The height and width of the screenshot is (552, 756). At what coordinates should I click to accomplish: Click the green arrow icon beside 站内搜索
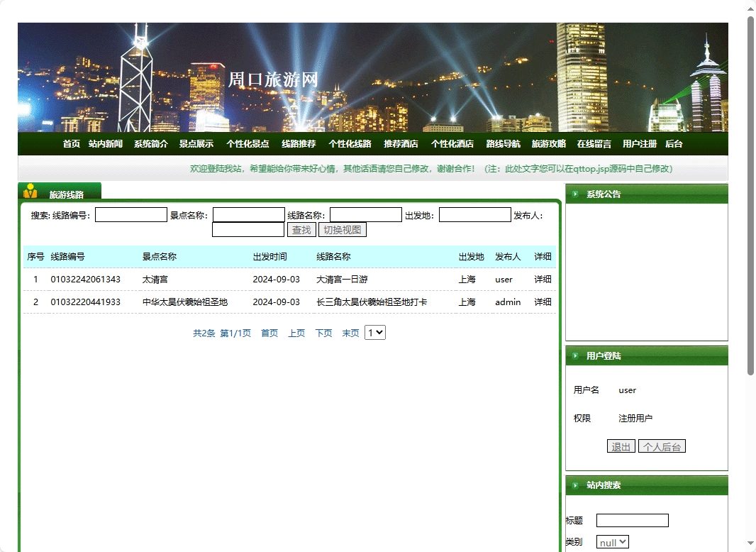pos(576,485)
